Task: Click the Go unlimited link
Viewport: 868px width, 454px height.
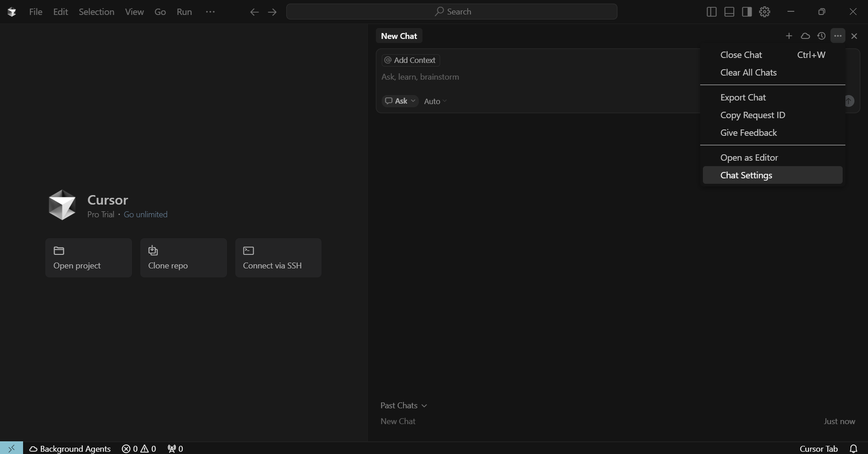Action: pyautogui.click(x=146, y=215)
